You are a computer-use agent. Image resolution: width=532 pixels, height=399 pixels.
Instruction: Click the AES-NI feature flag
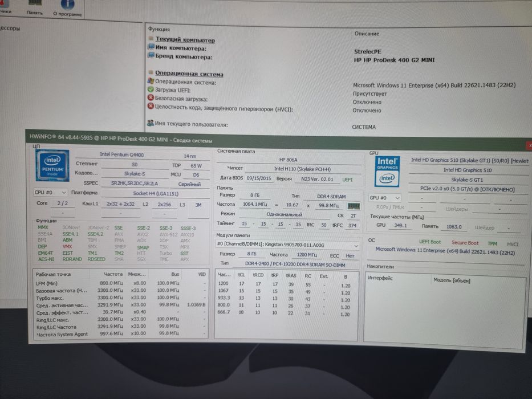[46, 259]
